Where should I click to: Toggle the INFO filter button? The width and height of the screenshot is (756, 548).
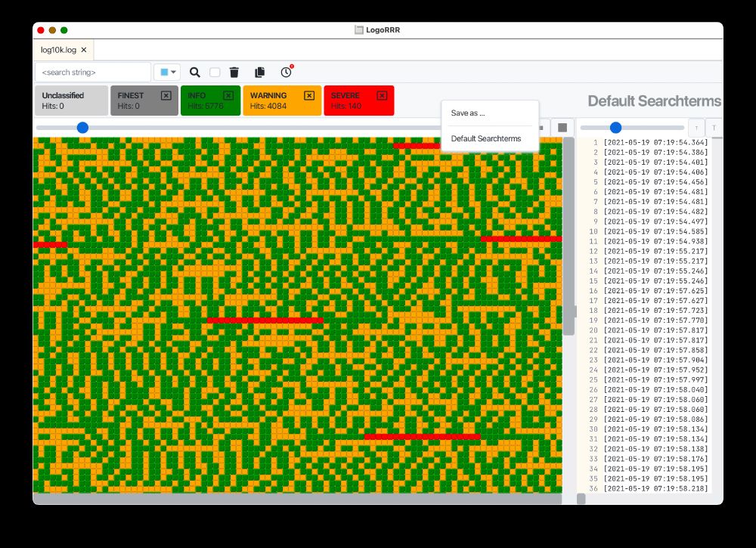point(210,101)
